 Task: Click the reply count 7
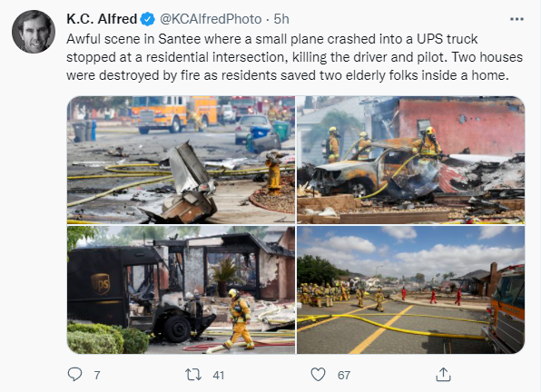point(97,375)
